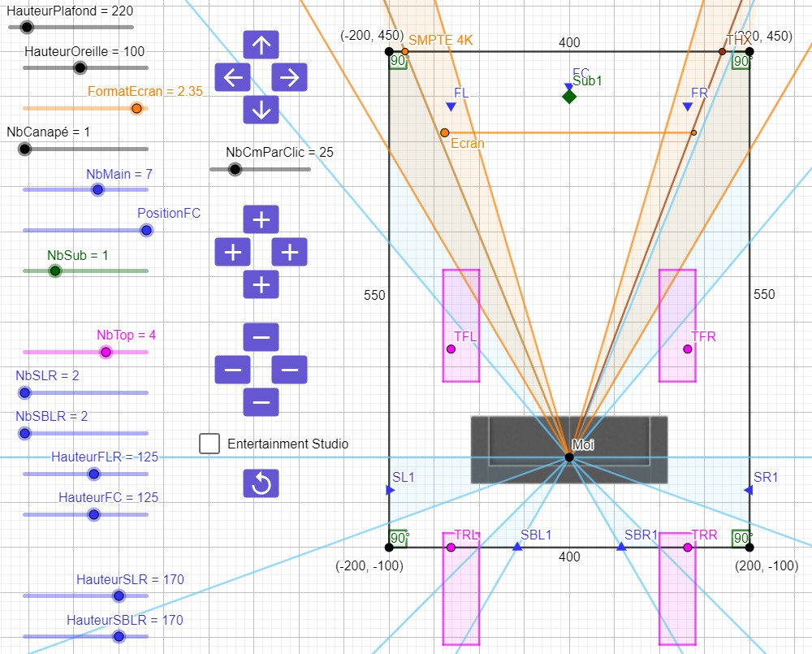
Task: Click the SL1 surround speaker triangle
Action: coord(390,490)
